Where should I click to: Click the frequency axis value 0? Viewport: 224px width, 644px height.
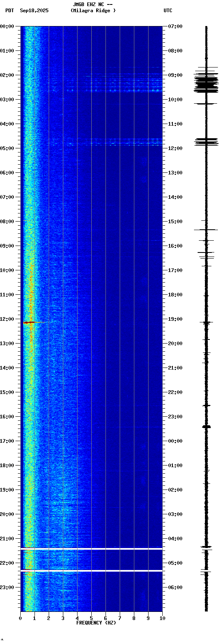(x=20, y=618)
